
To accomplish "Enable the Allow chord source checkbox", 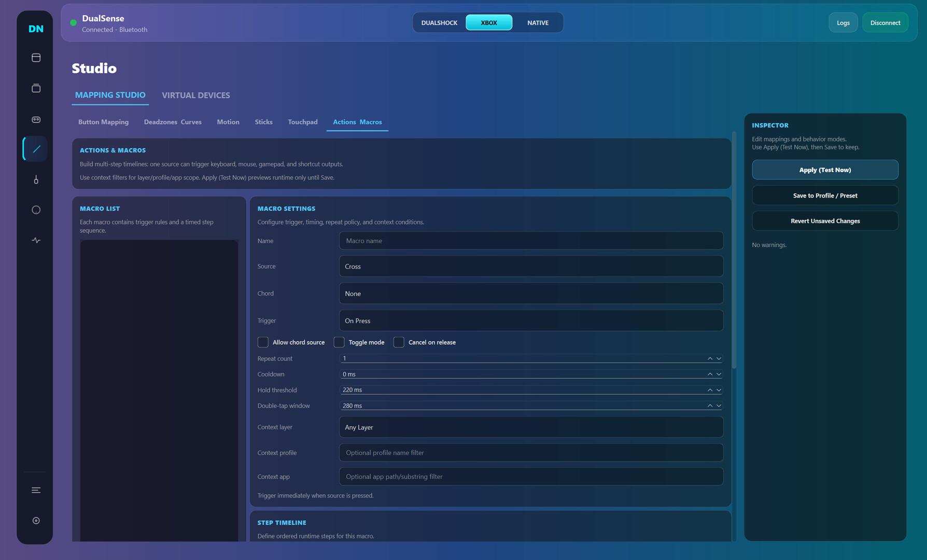I will [263, 342].
